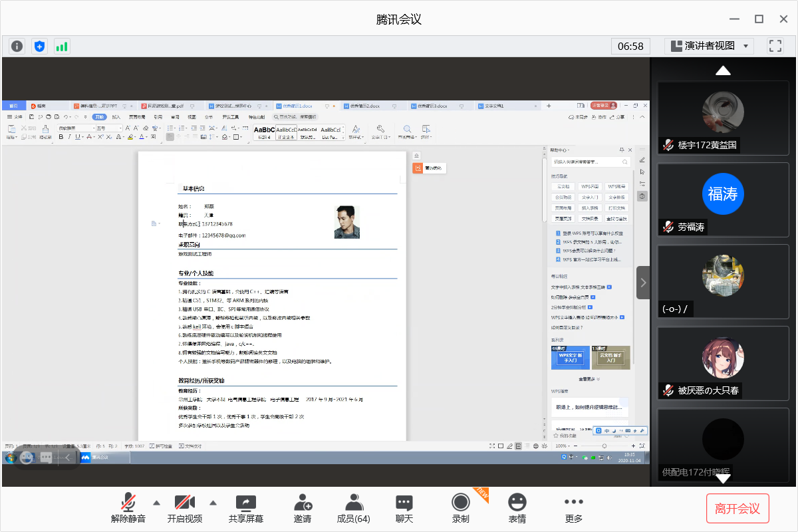Add a new WPS document tab with plus
Screen dimensions: 798x532
(x=549, y=106)
